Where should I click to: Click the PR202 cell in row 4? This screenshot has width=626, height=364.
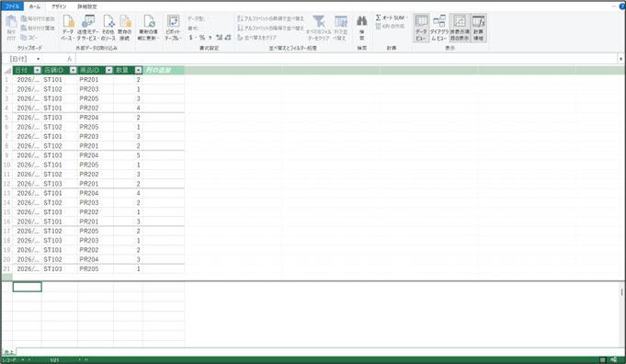(95, 108)
